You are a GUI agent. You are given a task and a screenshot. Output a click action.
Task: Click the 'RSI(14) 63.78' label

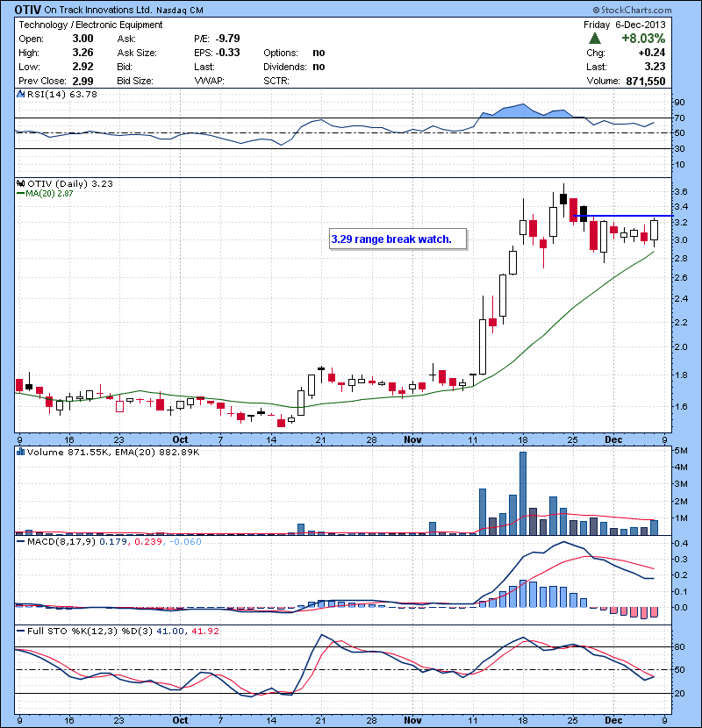click(62, 94)
